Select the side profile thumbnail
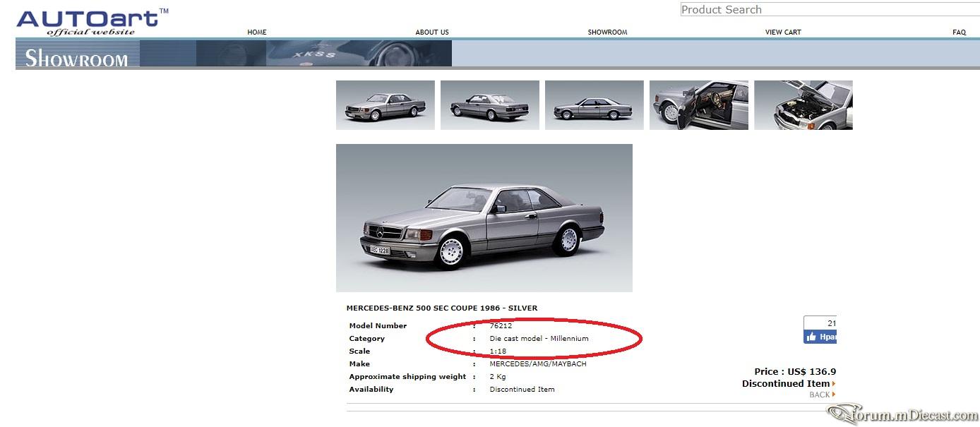The height and width of the screenshot is (427, 980). pyautogui.click(x=594, y=105)
